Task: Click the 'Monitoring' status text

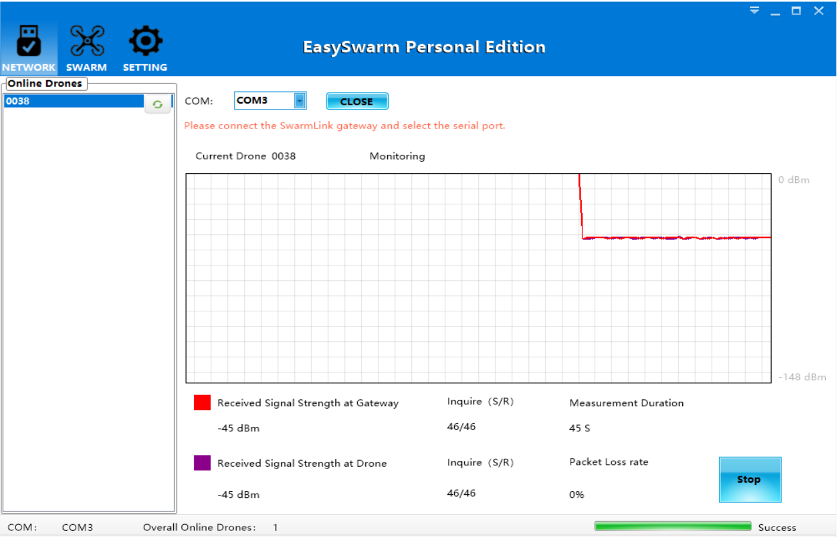Action: click(397, 156)
